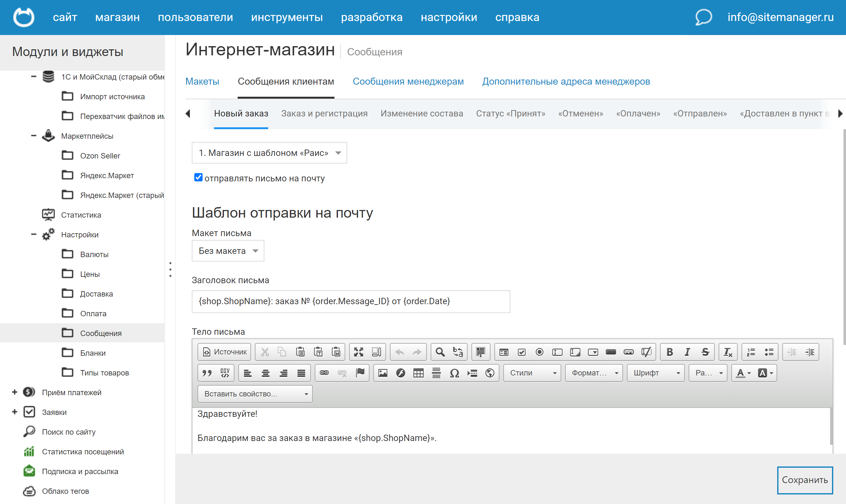
Task: Select the Paste from Word icon
Action: pos(336,352)
